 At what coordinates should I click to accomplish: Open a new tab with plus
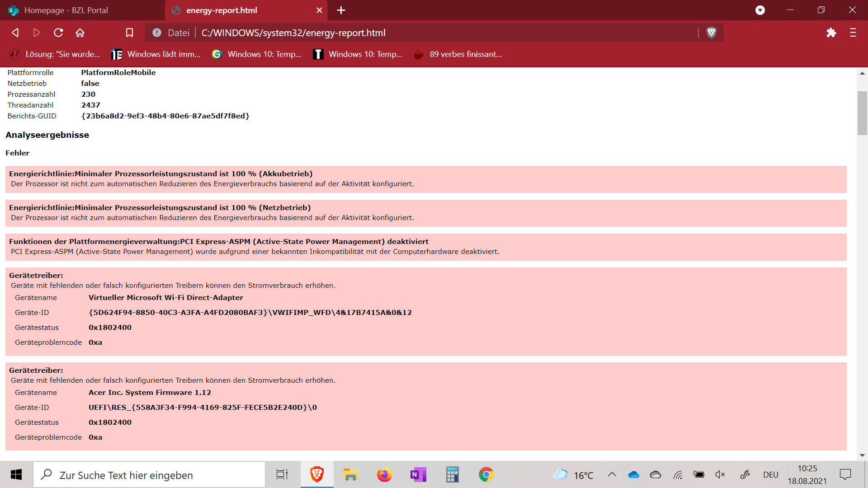point(341,10)
